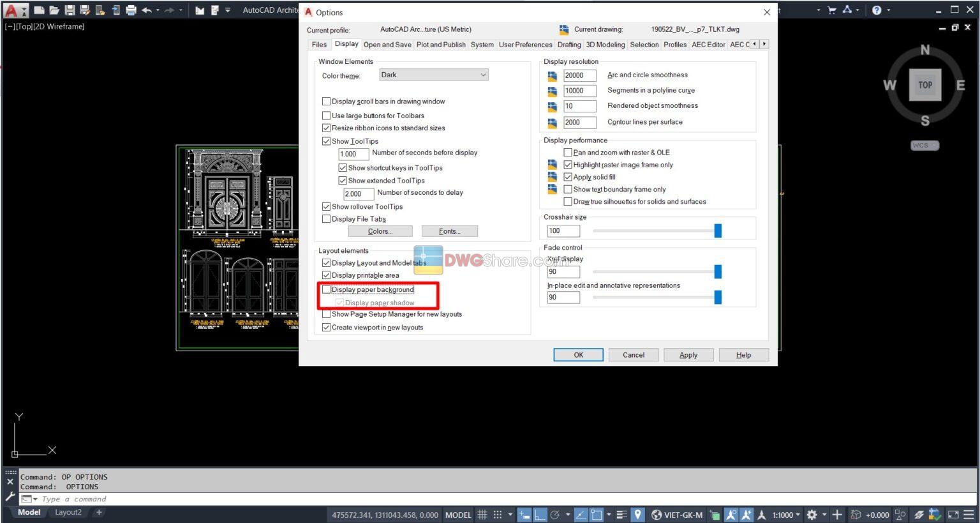
Task: Open a drawing with the Open icon
Action: 54,10
